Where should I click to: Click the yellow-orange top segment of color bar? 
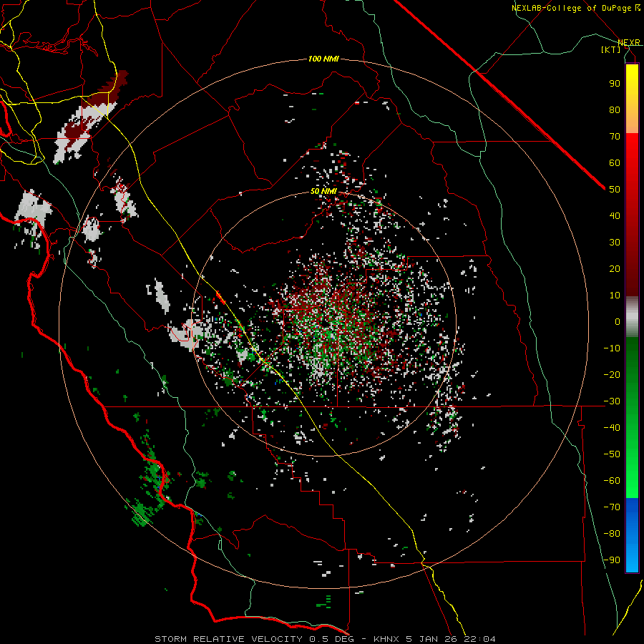coord(632,99)
